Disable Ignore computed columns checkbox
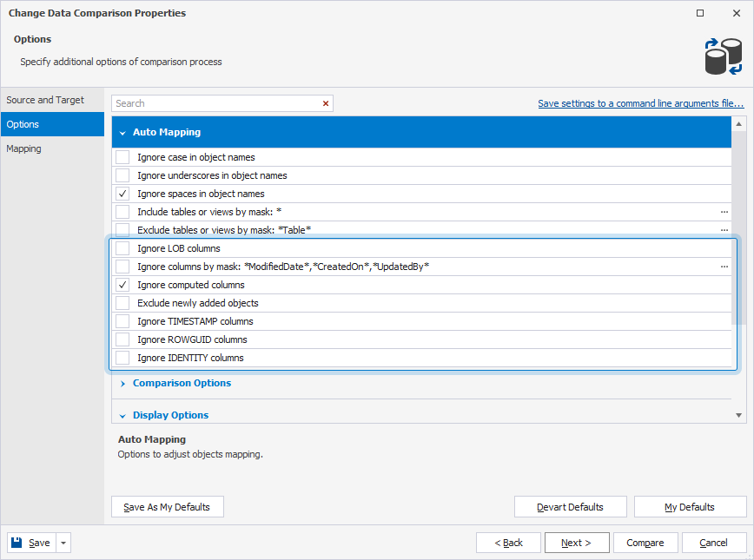Image resolution: width=754 pixels, height=560 pixels. (x=122, y=285)
